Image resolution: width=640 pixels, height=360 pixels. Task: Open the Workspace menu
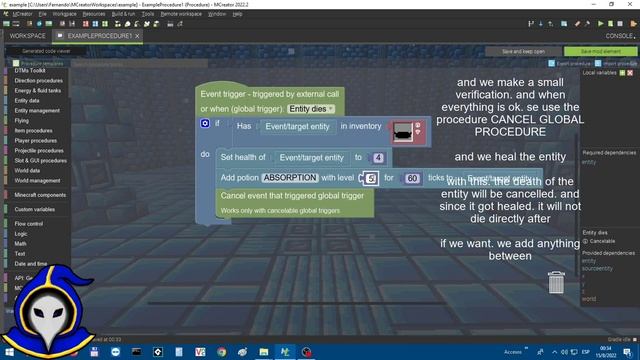click(x=64, y=14)
